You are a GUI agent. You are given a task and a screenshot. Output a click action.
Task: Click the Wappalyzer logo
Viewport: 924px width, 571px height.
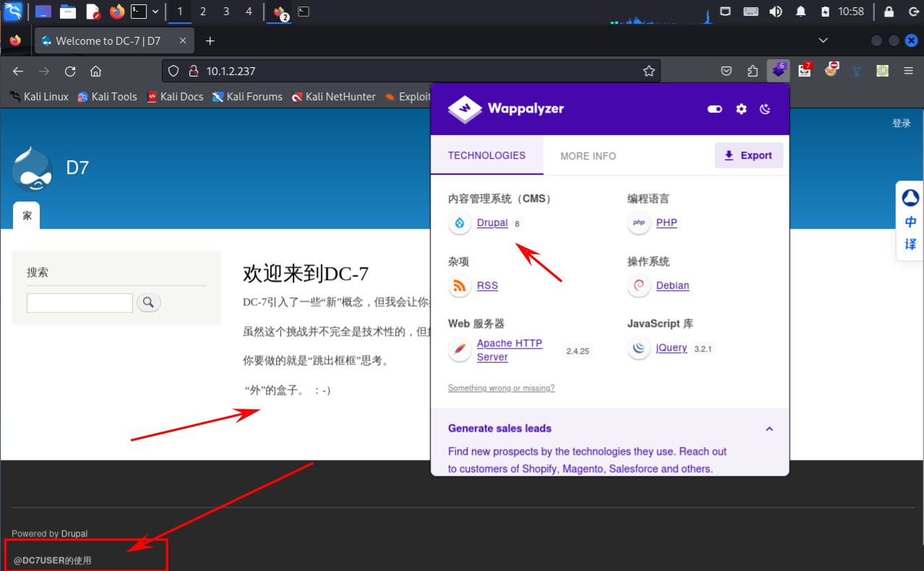pyautogui.click(x=506, y=109)
